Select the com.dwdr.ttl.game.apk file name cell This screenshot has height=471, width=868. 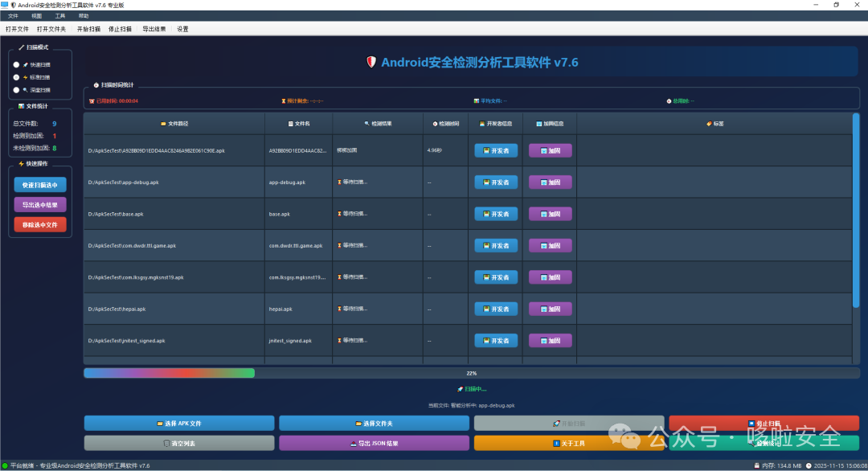(x=299, y=245)
